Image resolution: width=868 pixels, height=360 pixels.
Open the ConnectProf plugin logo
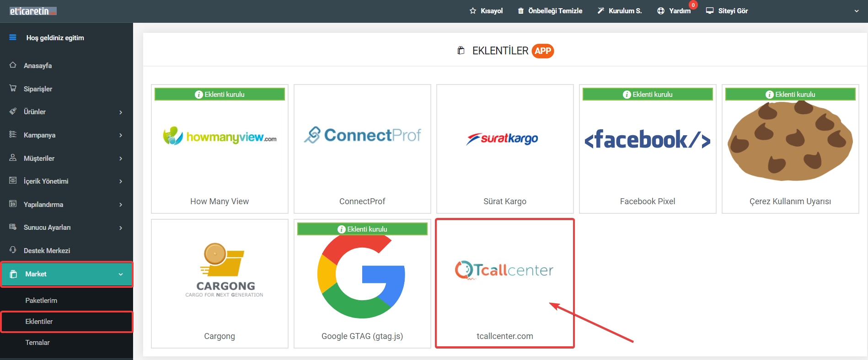362,135
